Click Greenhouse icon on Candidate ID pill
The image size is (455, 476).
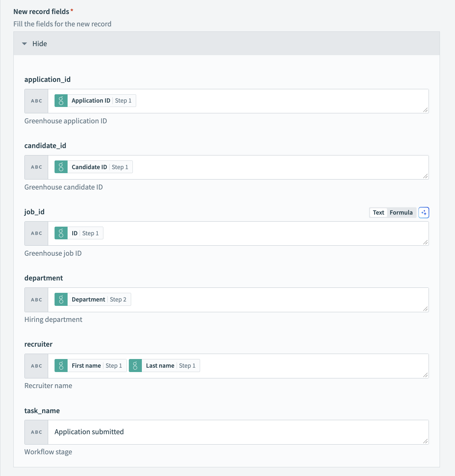point(61,167)
